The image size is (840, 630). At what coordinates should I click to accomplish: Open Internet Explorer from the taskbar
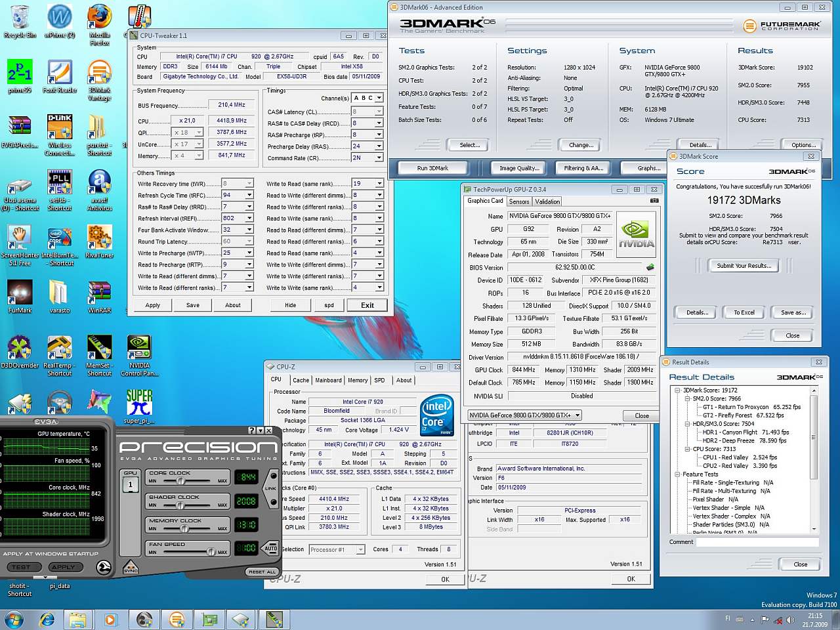tap(47, 619)
